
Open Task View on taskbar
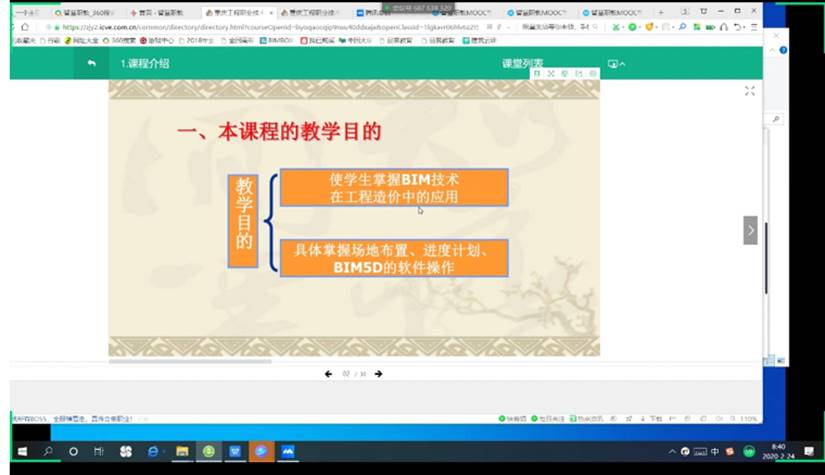pos(98,451)
